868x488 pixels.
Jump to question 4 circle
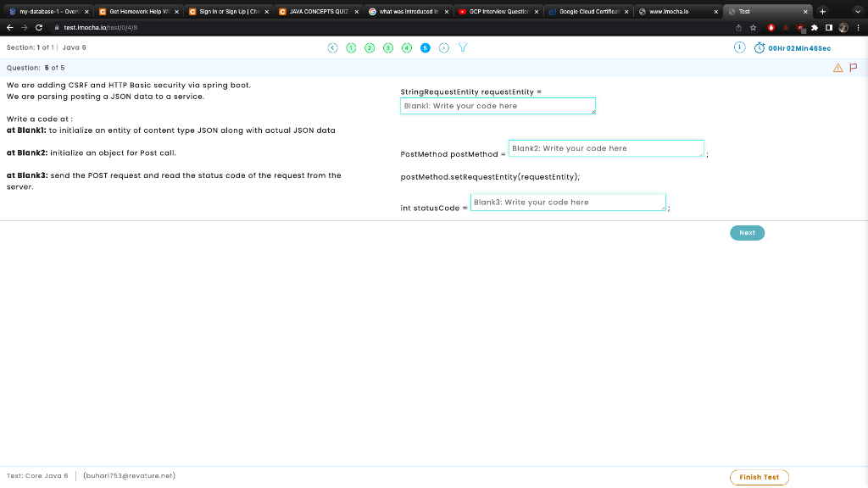click(x=407, y=48)
